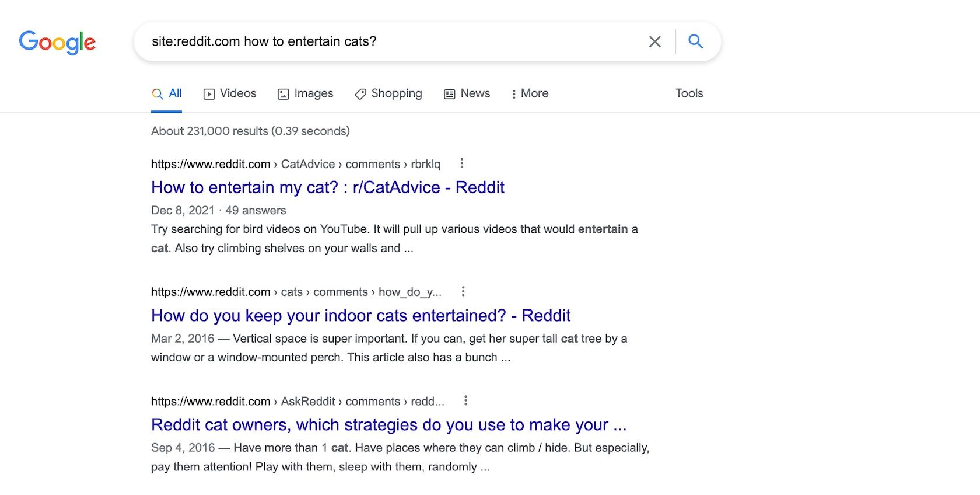
Task: Click the Google logo
Action: (57, 43)
